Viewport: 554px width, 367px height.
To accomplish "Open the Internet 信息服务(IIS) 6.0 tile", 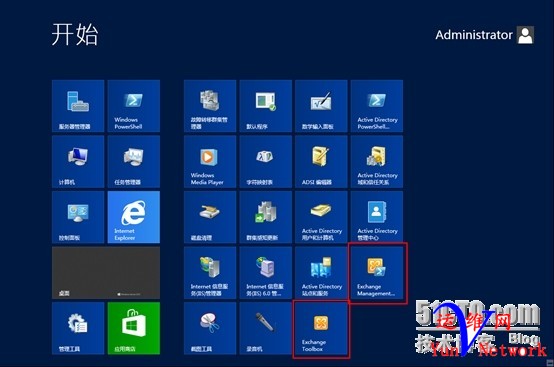I will click(266, 273).
